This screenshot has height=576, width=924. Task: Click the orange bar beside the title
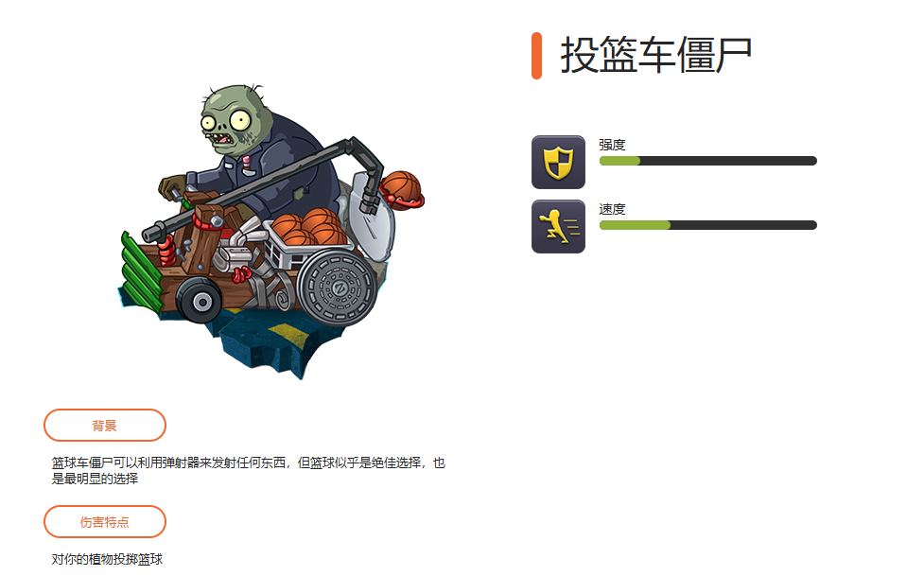pos(536,56)
